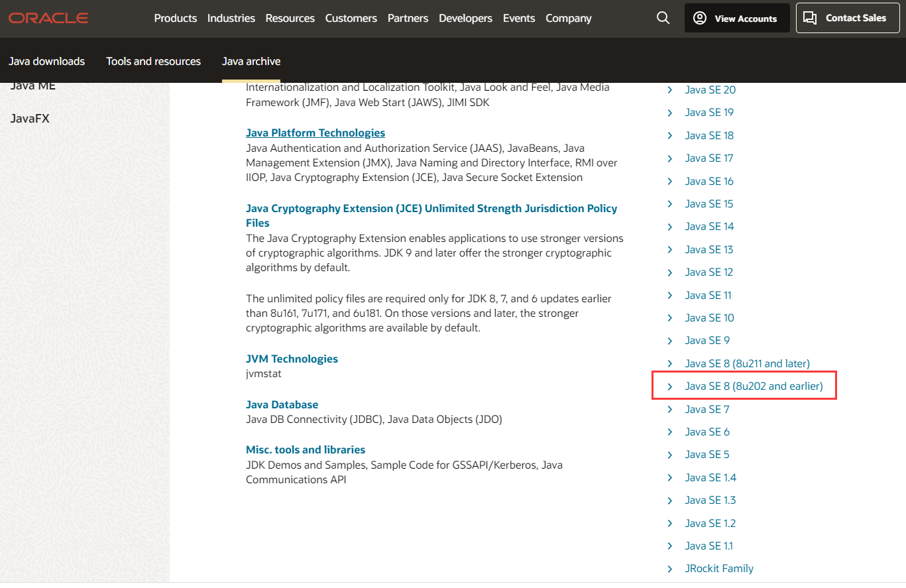The height and width of the screenshot is (588, 906).
Task: Click chevron beside Java SE 18
Action: 670,135
